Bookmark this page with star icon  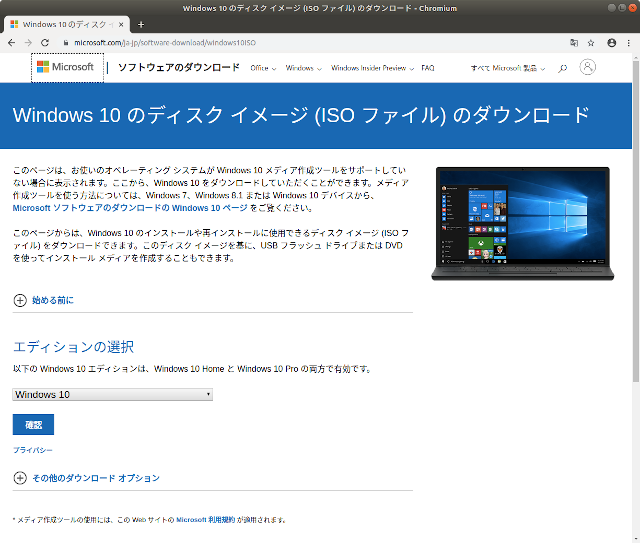pyautogui.click(x=591, y=43)
